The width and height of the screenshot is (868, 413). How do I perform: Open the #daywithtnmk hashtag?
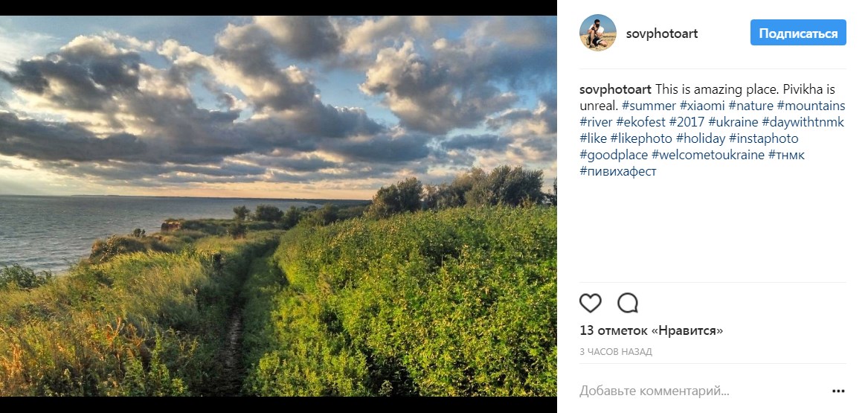(803, 122)
